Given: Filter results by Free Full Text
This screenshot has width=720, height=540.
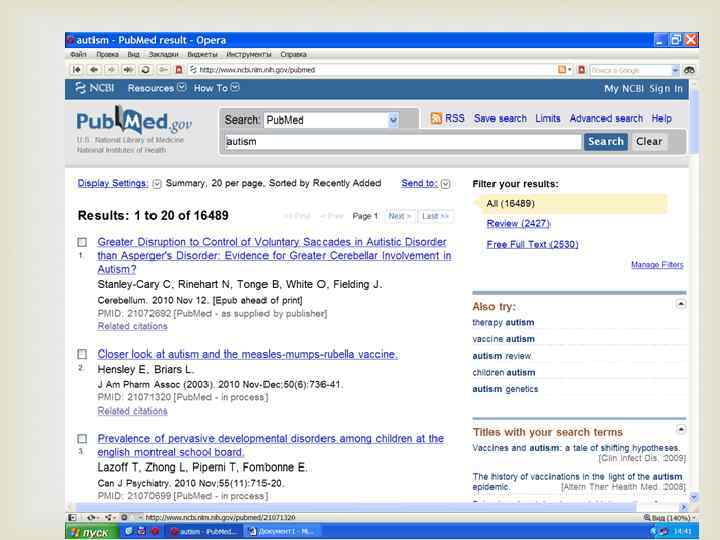Looking at the screenshot, I should point(533,244).
